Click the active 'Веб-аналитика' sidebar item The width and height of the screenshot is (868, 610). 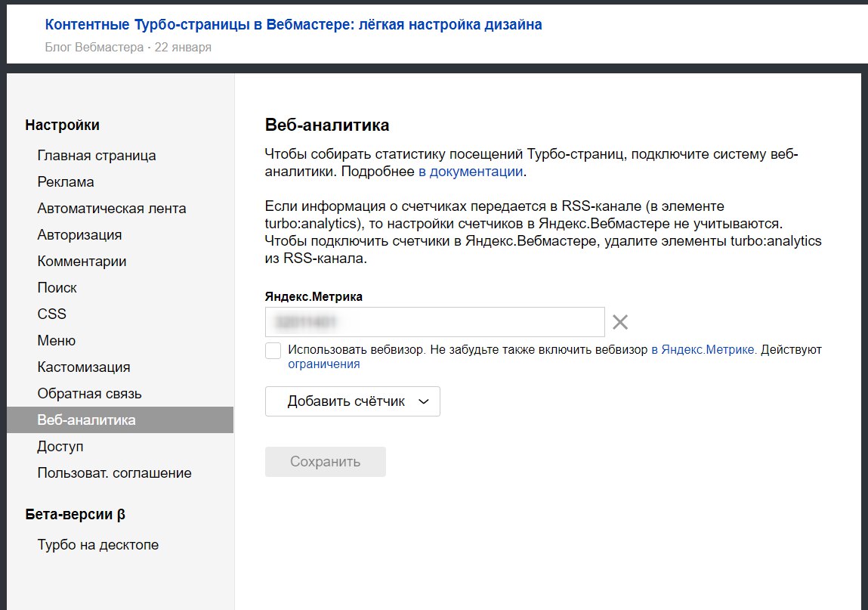[x=120, y=420]
